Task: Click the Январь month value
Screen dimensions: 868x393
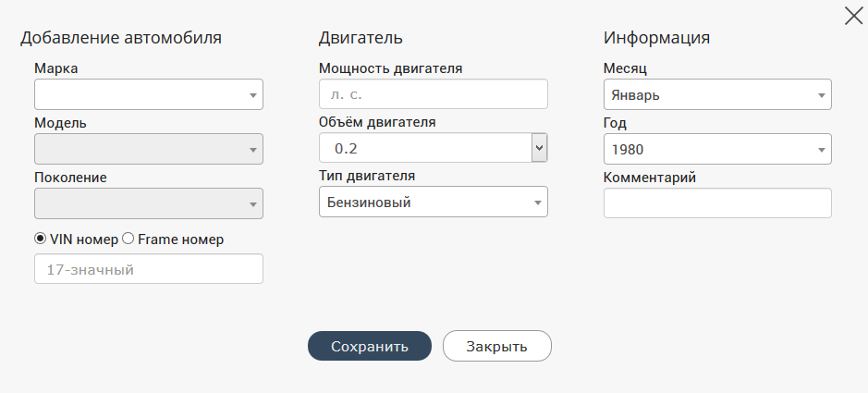Action: [x=633, y=95]
